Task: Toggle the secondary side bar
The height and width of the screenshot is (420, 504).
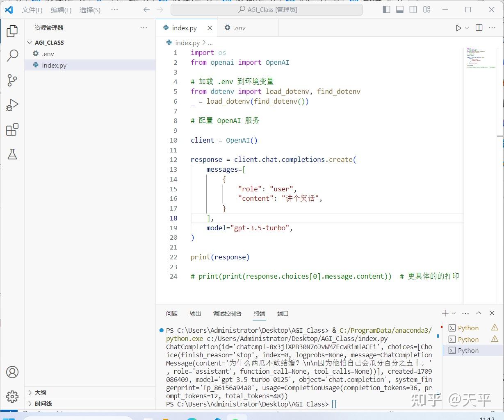Action: pyautogui.click(x=413, y=9)
